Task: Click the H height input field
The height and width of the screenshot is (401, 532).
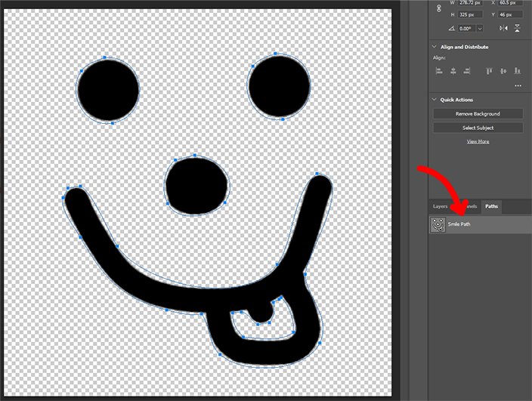Action: coord(470,14)
